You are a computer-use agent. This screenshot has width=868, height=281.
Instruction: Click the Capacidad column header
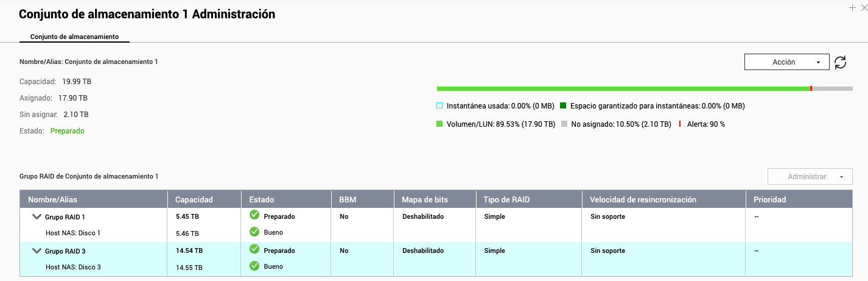tap(194, 199)
